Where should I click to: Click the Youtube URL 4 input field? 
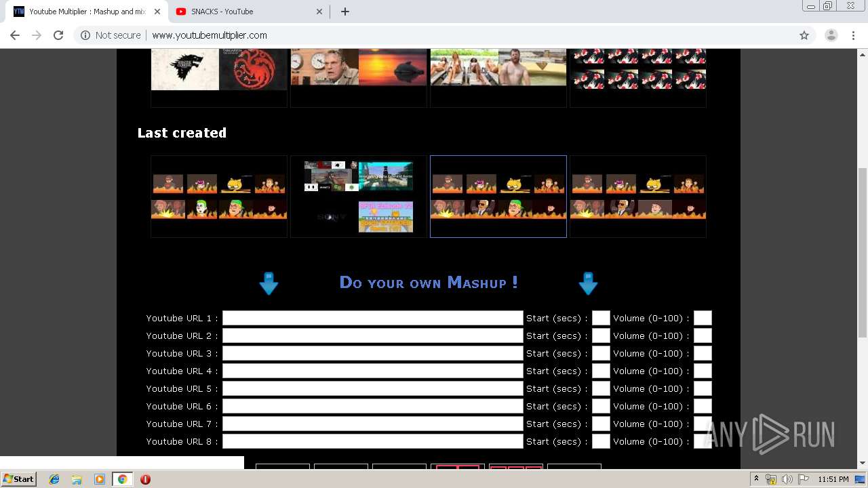(373, 371)
